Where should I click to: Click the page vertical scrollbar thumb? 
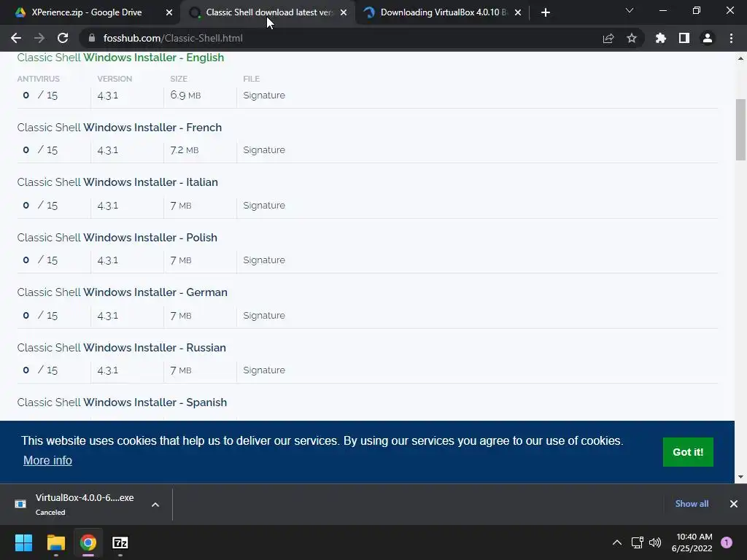click(740, 130)
